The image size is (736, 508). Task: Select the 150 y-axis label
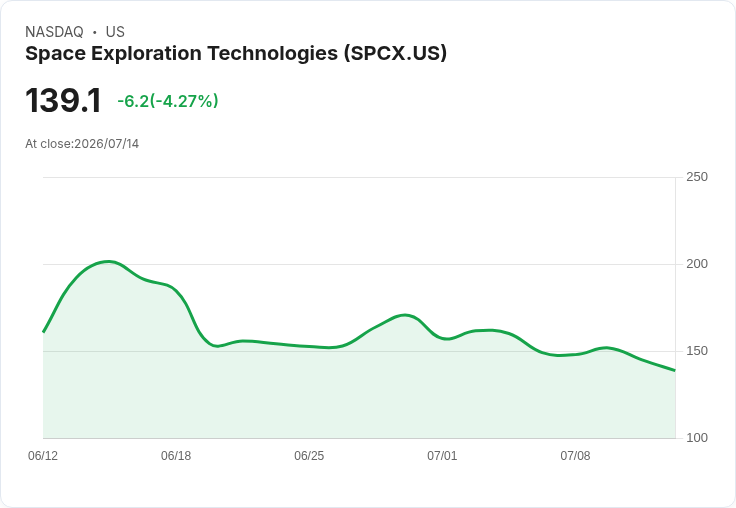(697, 351)
